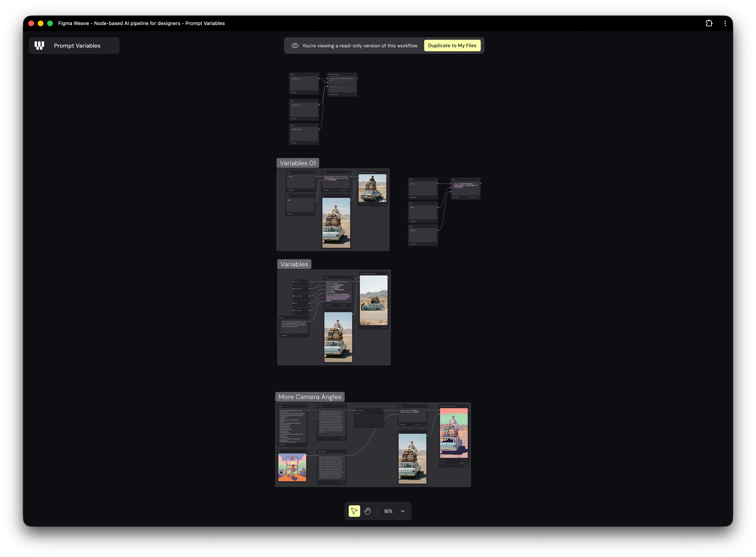Select the Variables group label

pos(294,264)
